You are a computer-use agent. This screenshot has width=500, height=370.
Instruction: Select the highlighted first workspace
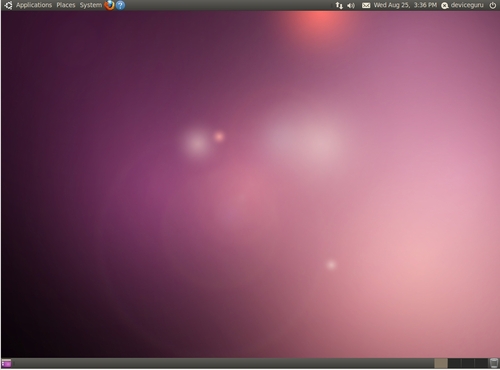pyautogui.click(x=441, y=363)
